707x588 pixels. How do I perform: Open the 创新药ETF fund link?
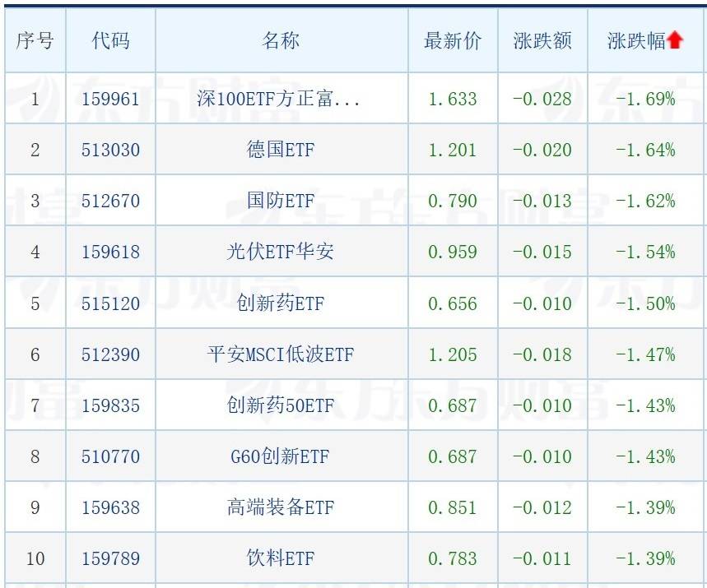coord(281,303)
